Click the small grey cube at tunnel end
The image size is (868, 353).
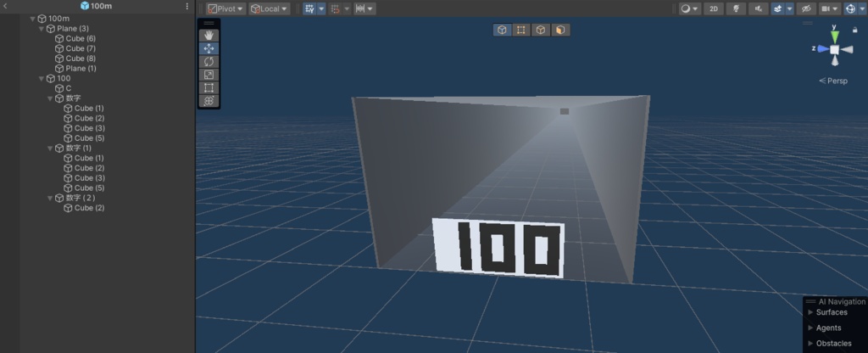(x=564, y=111)
